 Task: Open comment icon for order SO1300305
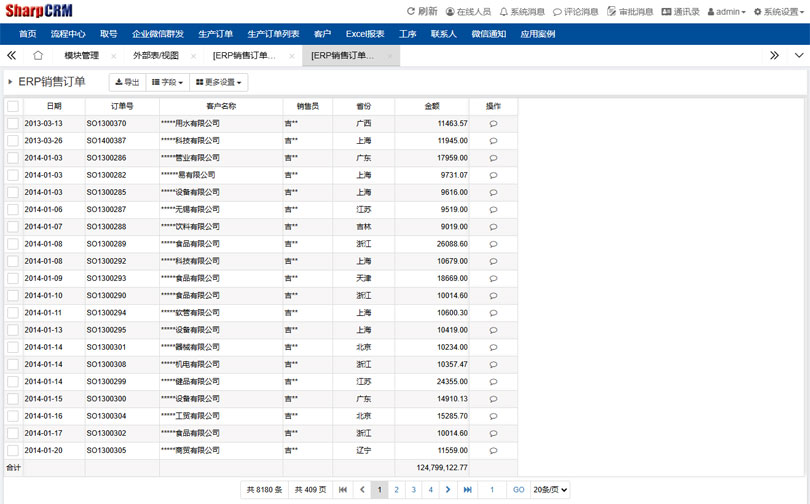pos(493,450)
